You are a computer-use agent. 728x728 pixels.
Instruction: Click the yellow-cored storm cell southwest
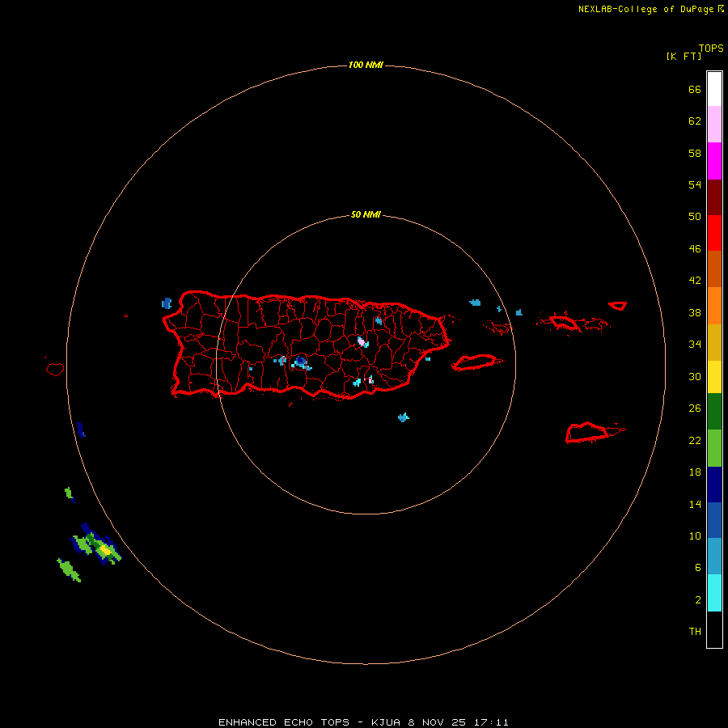105,551
